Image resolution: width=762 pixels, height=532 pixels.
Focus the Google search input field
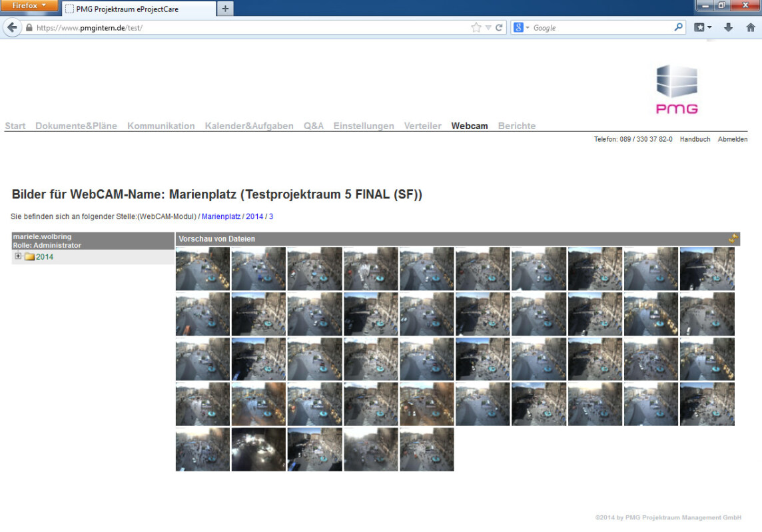coord(601,28)
